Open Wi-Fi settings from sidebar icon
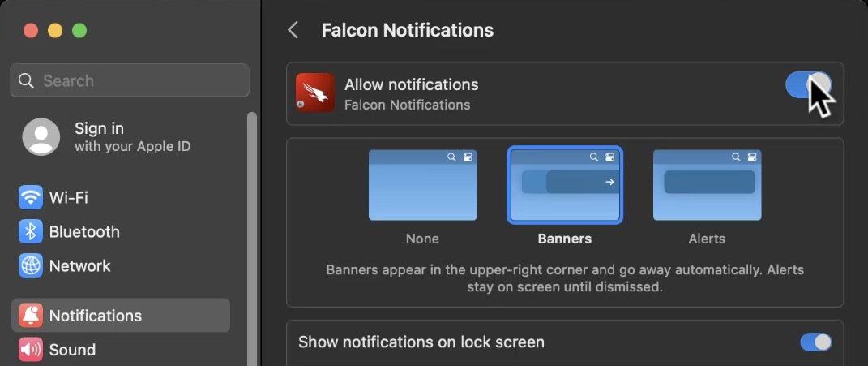The height and width of the screenshot is (366, 868). pyautogui.click(x=31, y=197)
